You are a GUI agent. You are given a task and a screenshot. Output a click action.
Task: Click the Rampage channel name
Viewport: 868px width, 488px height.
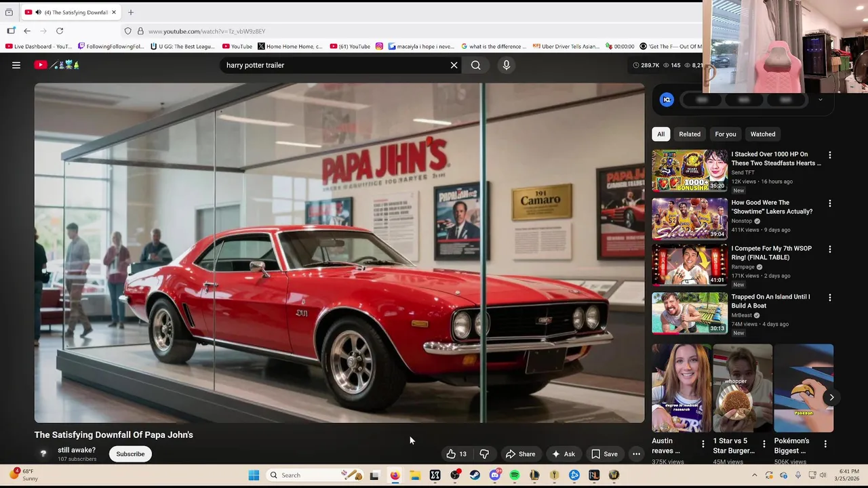[743, 267]
